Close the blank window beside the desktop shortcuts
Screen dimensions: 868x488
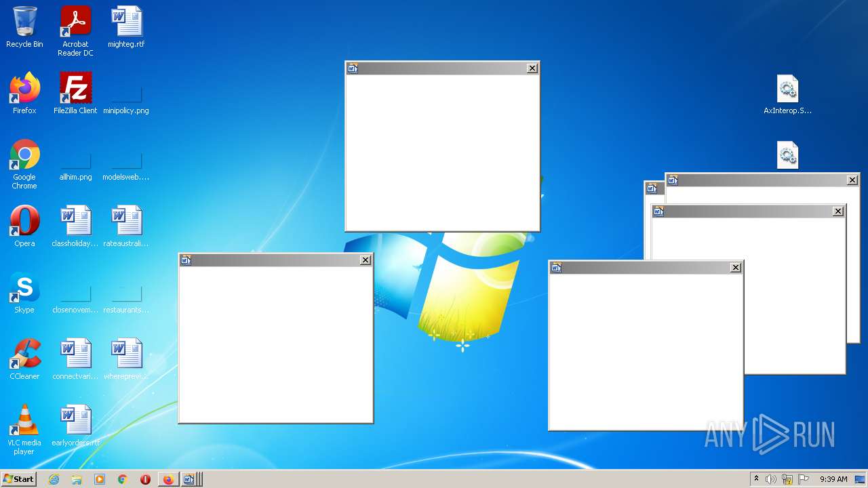click(366, 260)
